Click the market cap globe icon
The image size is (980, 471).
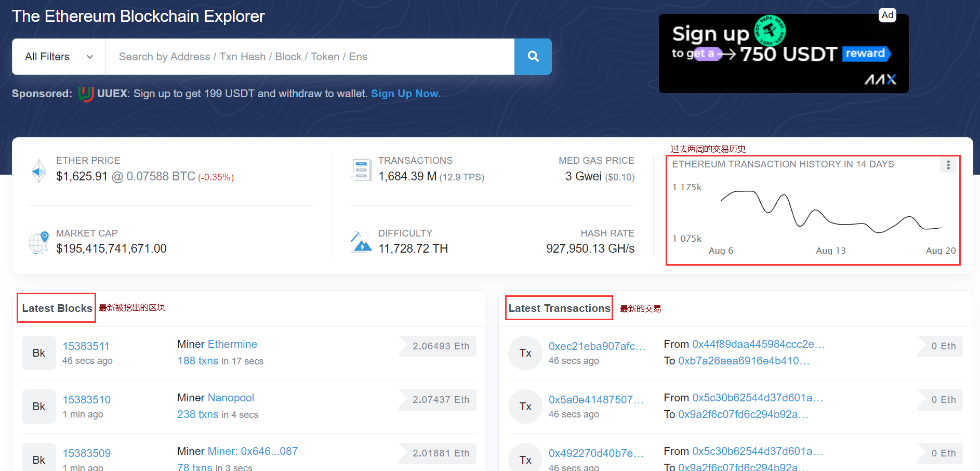pyautogui.click(x=38, y=242)
